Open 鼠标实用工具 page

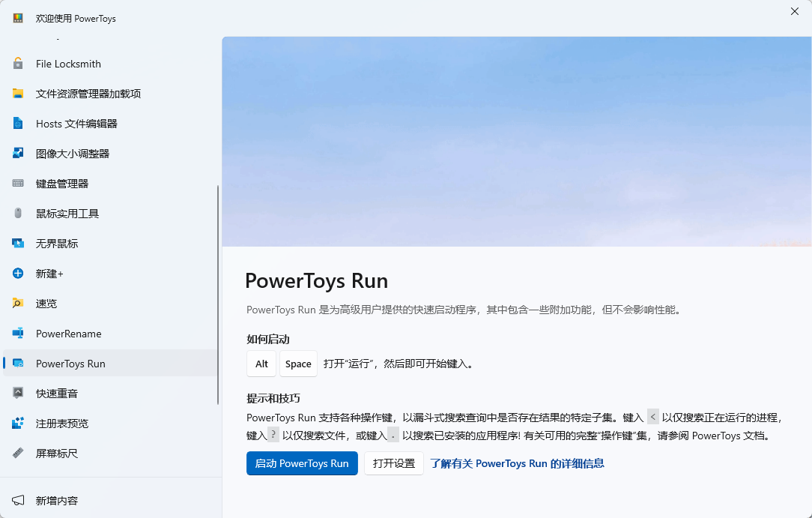click(x=111, y=214)
